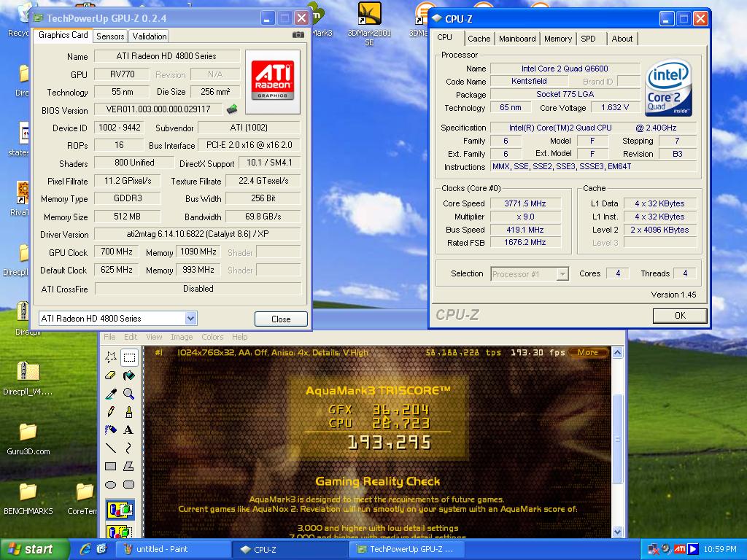
Task: Click the Windows start button
Action: (34, 549)
